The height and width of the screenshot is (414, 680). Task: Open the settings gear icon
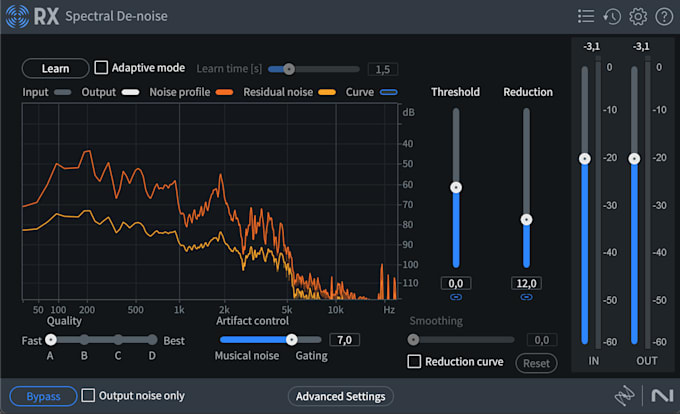click(638, 16)
